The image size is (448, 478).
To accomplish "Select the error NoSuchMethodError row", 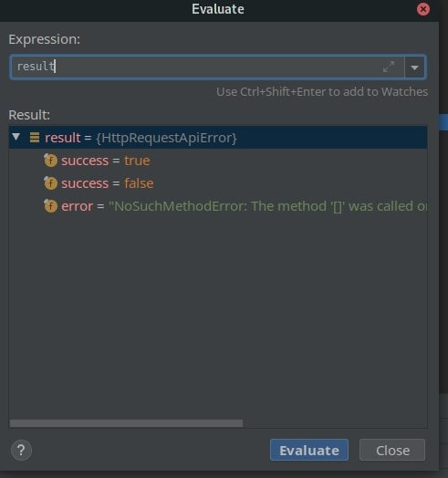I will [x=218, y=206].
